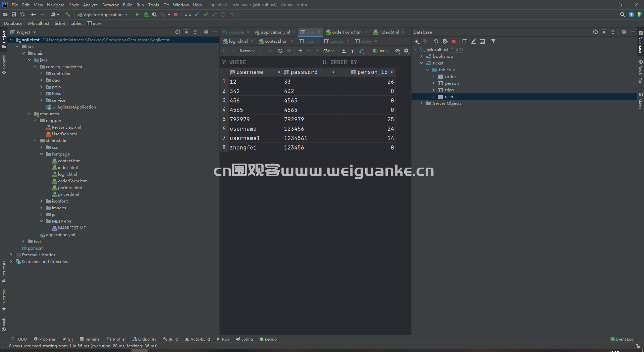The width and height of the screenshot is (644, 352).
Task: Refresh the Database panel
Action: click(x=436, y=41)
